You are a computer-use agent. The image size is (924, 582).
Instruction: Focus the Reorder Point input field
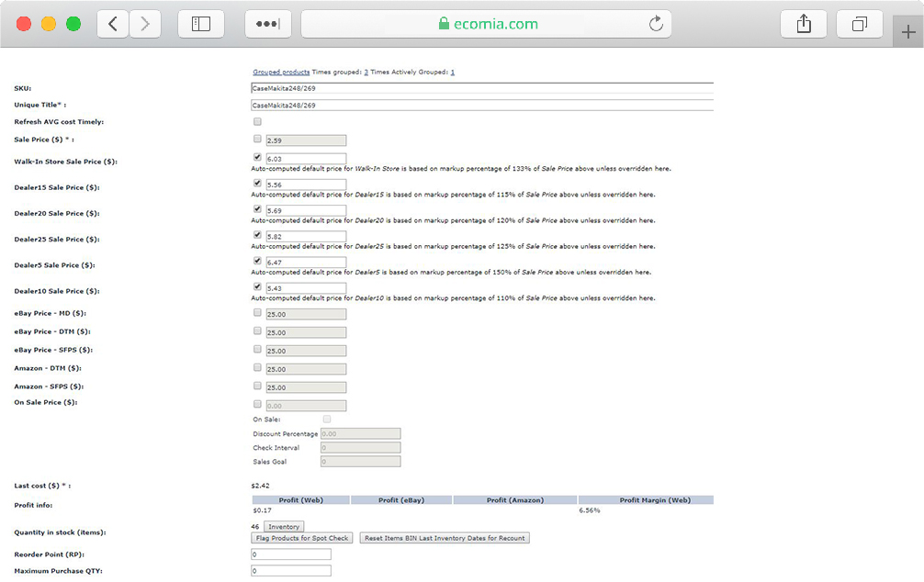[x=290, y=554]
